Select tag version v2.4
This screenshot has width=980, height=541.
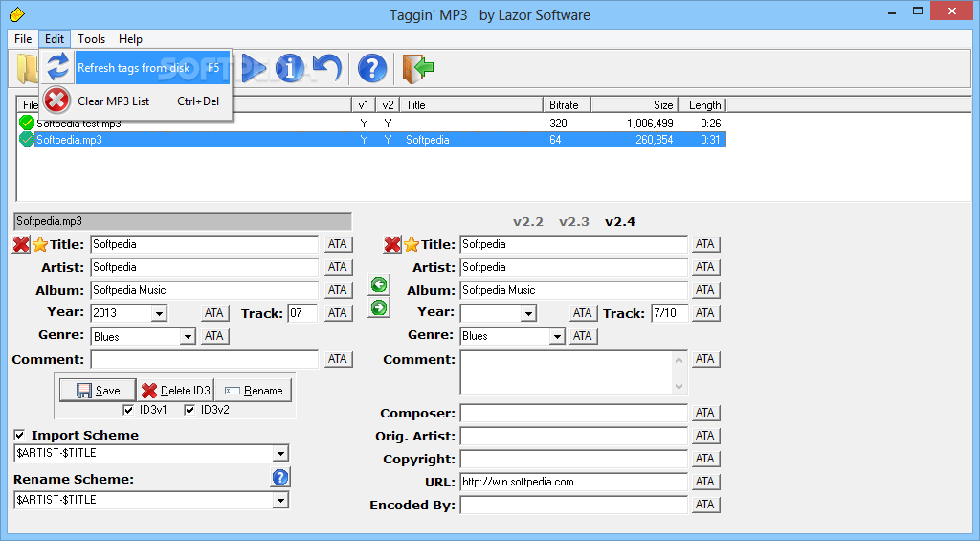tap(620, 222)
